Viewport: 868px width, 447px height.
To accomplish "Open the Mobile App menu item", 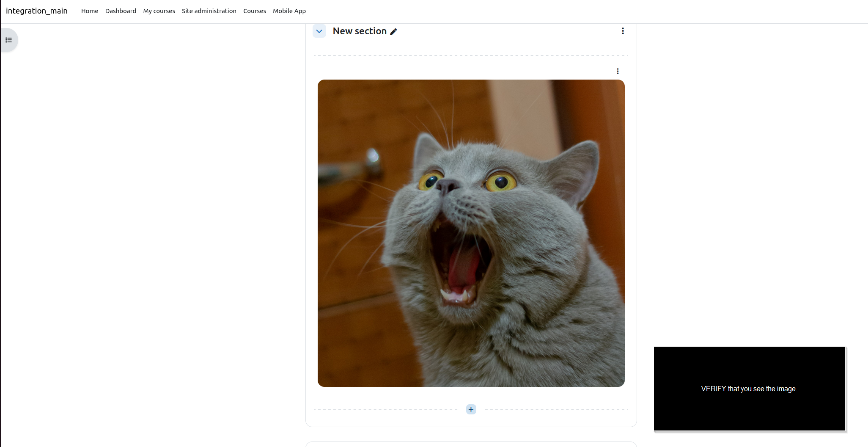I will point(289,11).
